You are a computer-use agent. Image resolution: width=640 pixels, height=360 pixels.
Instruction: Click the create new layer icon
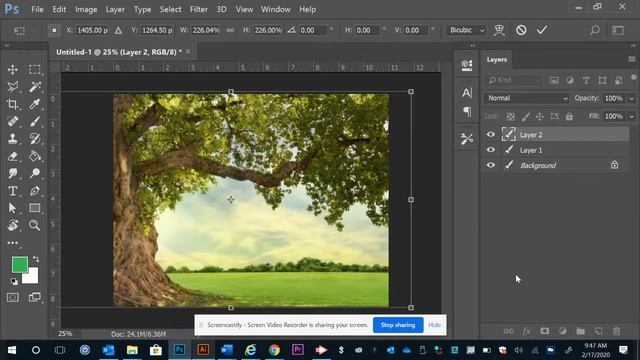pyautogui.click(x=598, y=331)
